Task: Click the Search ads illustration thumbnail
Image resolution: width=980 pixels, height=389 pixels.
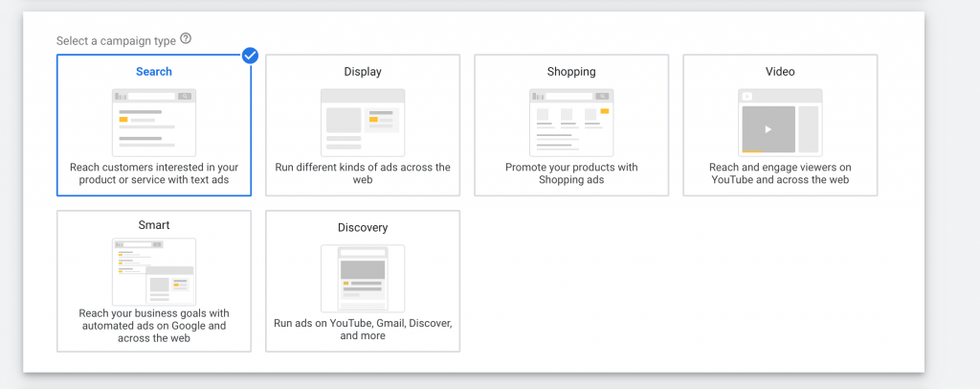Action: click(x=154, y=123)
